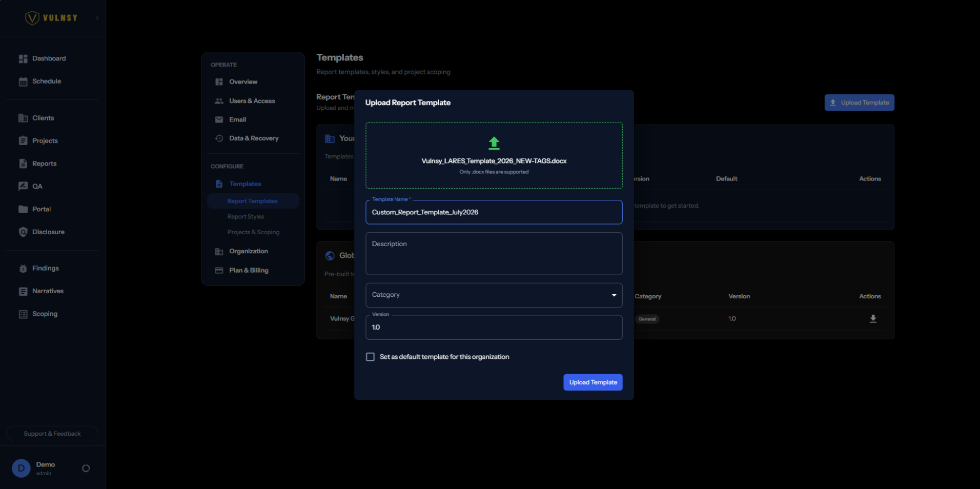
Task: Click the Vulnsy logo icon
Action: (x=32, y=18)
